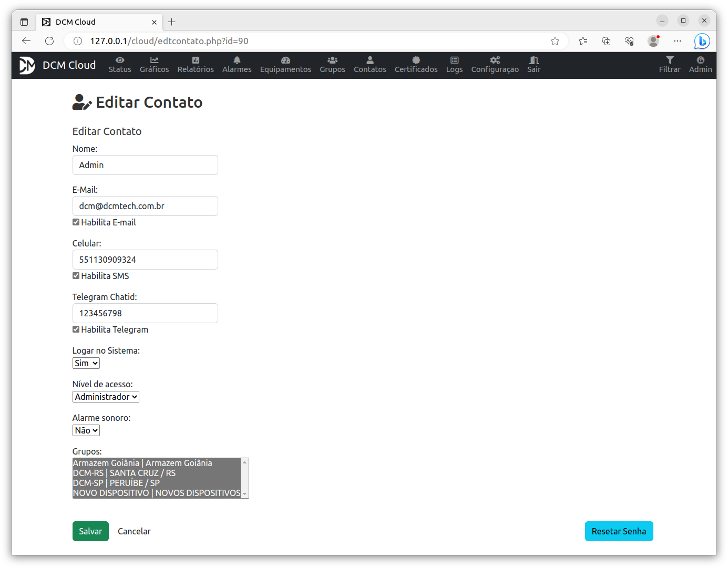This screenshot has height=568, width=728.
Task: Open the Equipamentos icon in navbar
Action: click(x=285, y=60)
